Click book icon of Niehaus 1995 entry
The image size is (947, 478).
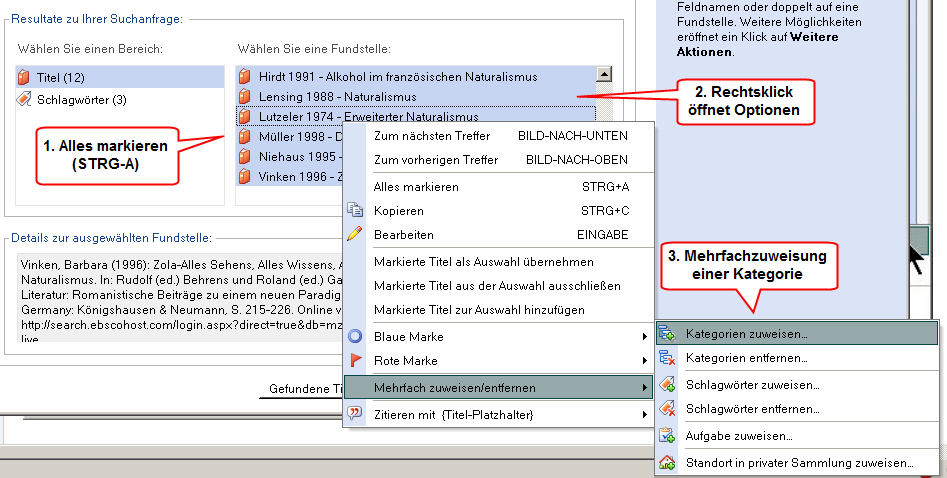245,157
